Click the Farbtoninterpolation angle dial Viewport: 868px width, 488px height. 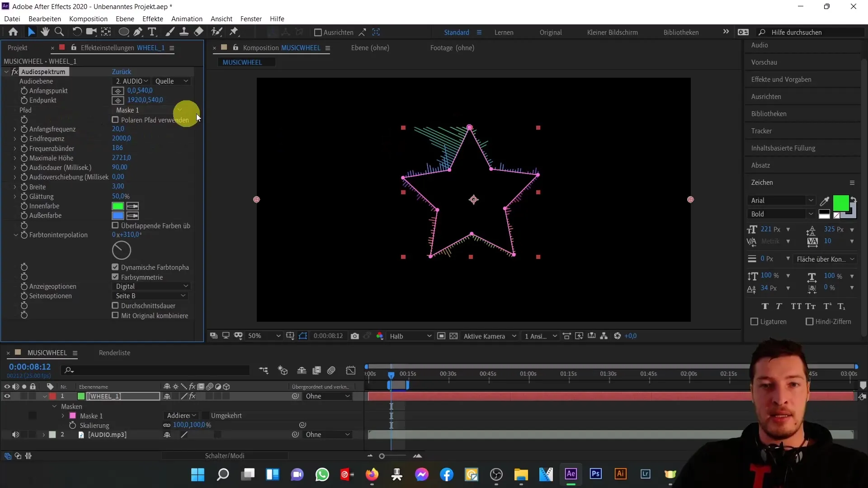121,250
